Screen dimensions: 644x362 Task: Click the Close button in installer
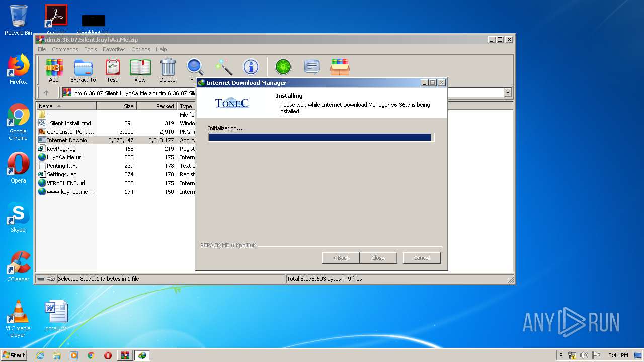click(378, 258)
